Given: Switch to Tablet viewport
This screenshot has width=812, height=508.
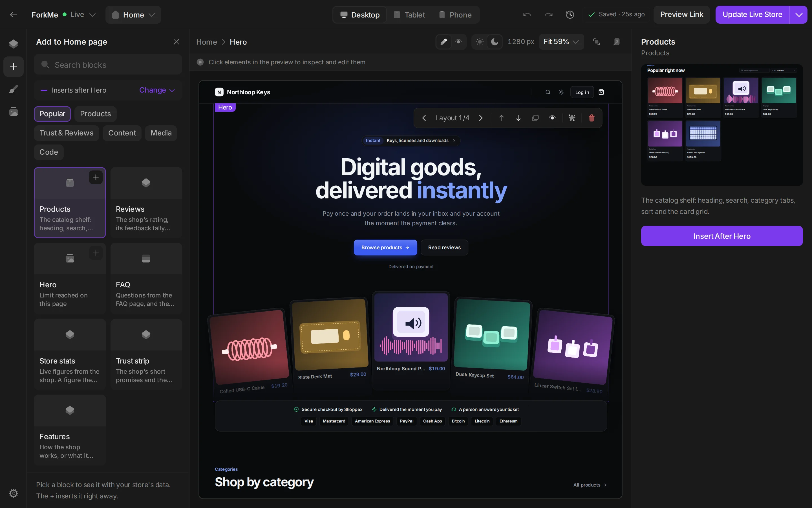Looking at the screenshot, I should point(409,15).
